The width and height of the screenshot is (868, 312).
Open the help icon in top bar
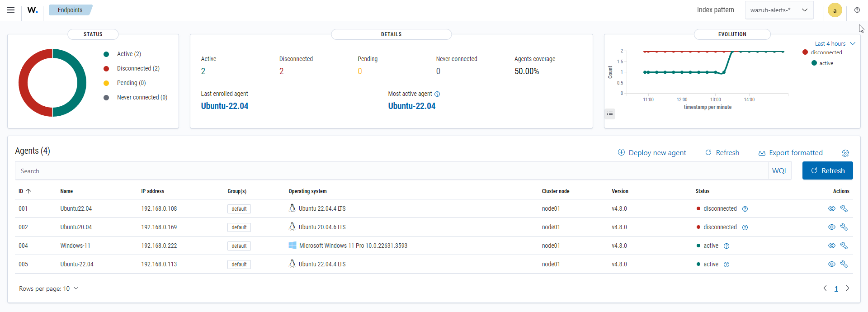tap(857, 10)
